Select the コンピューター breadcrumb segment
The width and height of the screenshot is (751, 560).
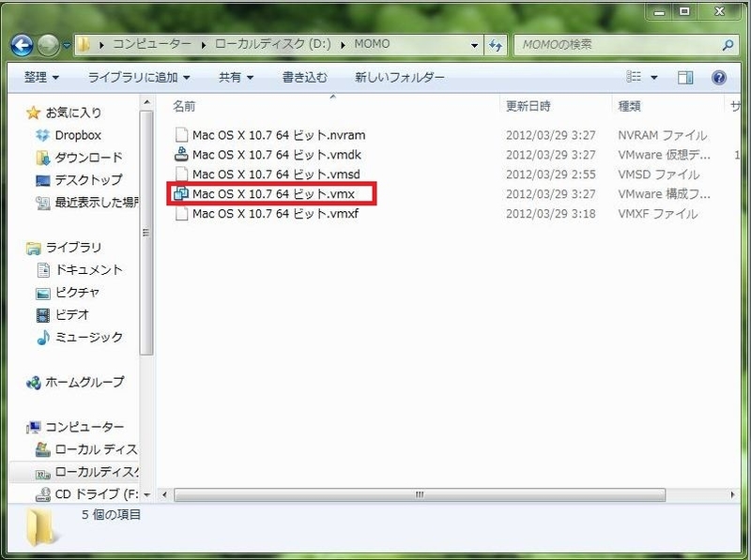152,44
